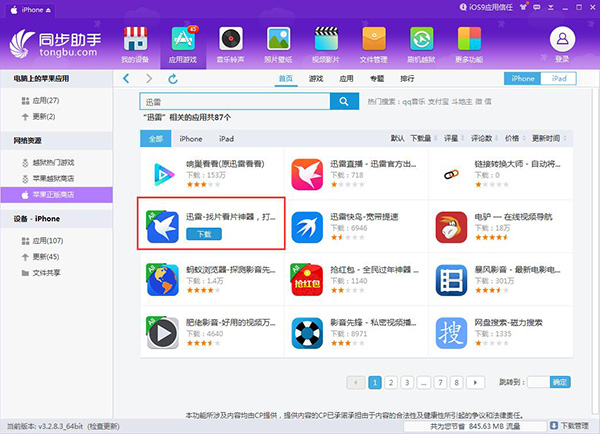Screen dimensions: 600x434
Task: Click the 登录 login avatar icon
Action: 562,39
